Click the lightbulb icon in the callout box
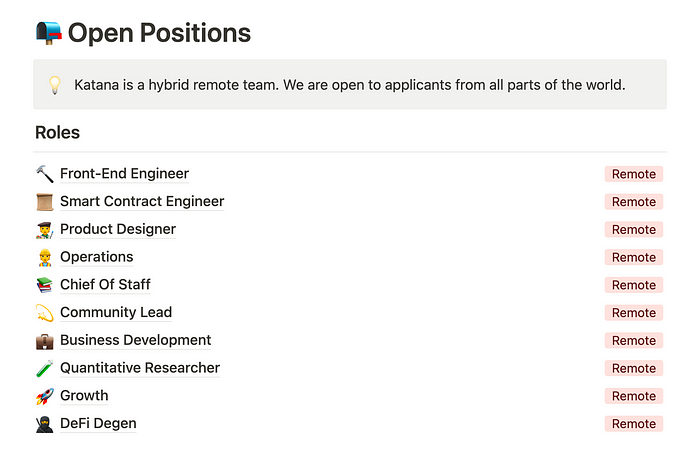 (54, 85)
